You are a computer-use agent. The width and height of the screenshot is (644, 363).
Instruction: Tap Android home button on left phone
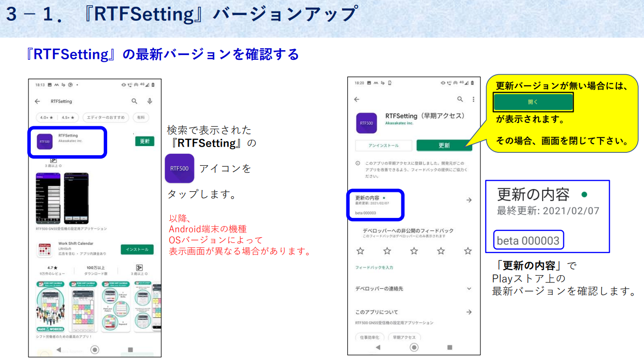95,350
